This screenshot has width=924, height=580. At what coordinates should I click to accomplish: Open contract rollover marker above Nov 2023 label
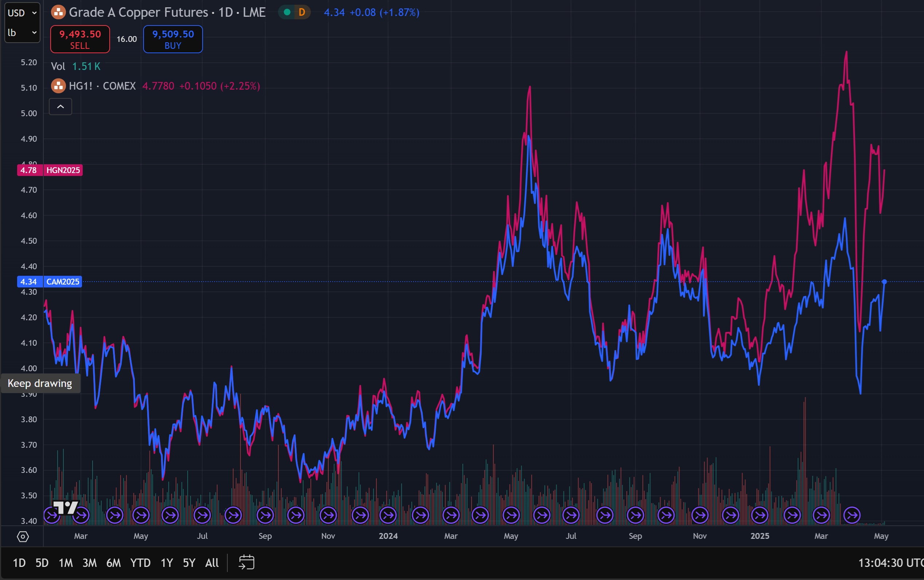tap(328, 515)
